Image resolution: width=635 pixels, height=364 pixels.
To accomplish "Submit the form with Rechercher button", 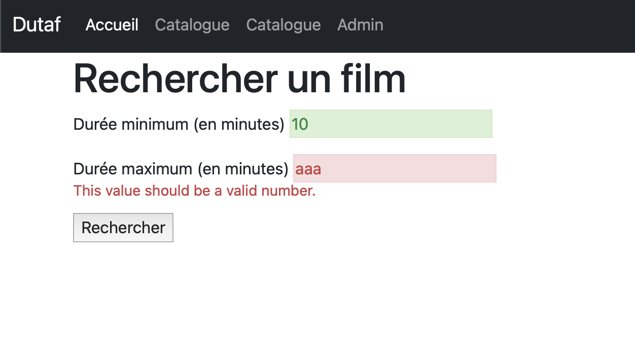I will 123,228.
